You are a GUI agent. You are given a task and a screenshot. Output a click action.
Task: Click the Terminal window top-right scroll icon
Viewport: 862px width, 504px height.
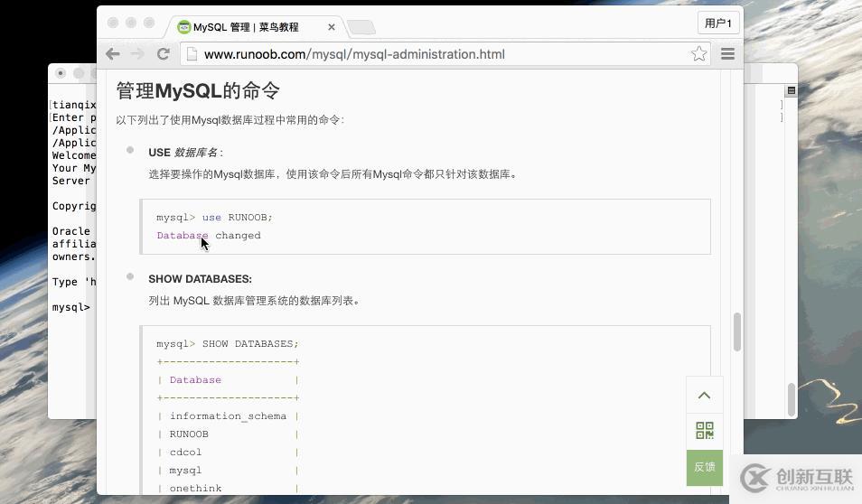coord(792,90)
